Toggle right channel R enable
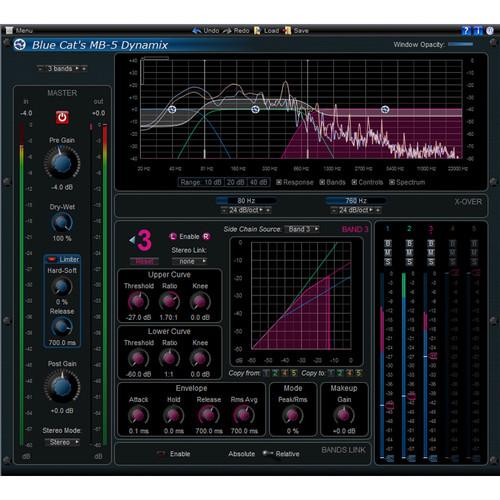 tap(206, 236)
